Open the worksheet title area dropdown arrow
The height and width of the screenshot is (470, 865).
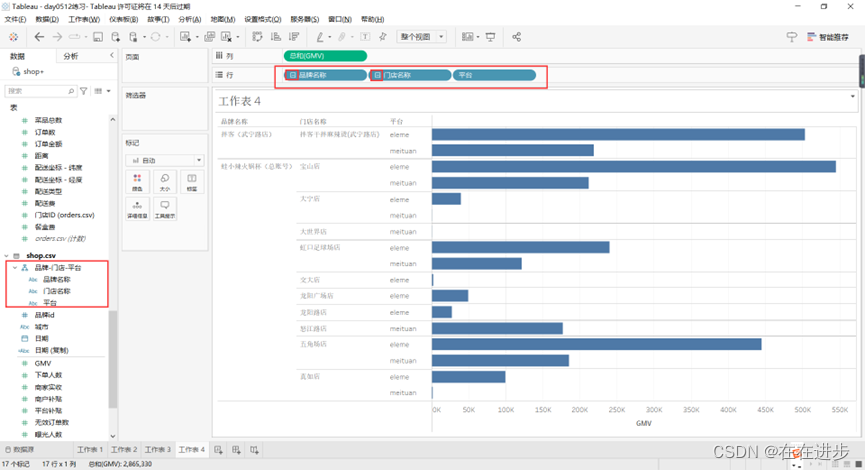pyautogui.click(x=852, y=97)
